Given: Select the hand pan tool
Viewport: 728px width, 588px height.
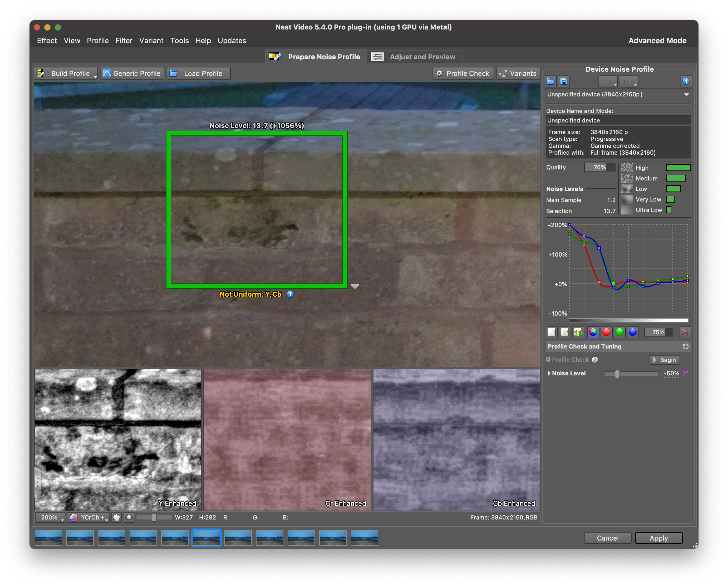Looking at the screenshot, I should 116,517.
